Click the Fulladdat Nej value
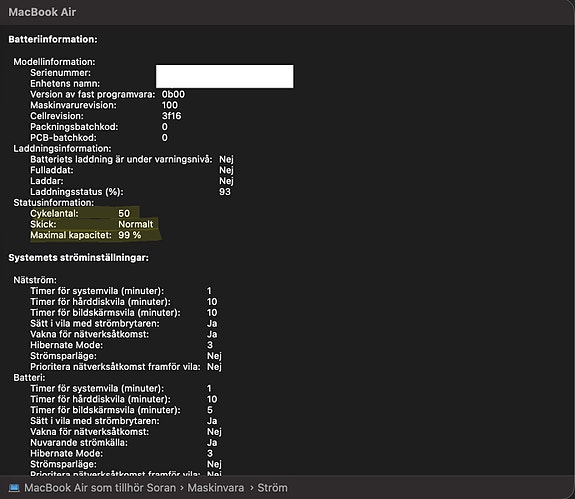This screenshot has width=575, height=499. tap(226, 170)
